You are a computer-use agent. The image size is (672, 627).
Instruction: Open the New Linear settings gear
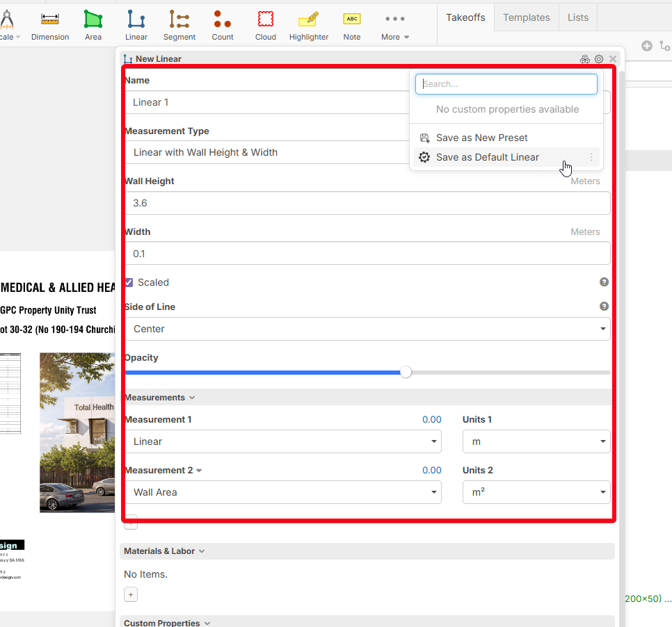tap(598, 59)
